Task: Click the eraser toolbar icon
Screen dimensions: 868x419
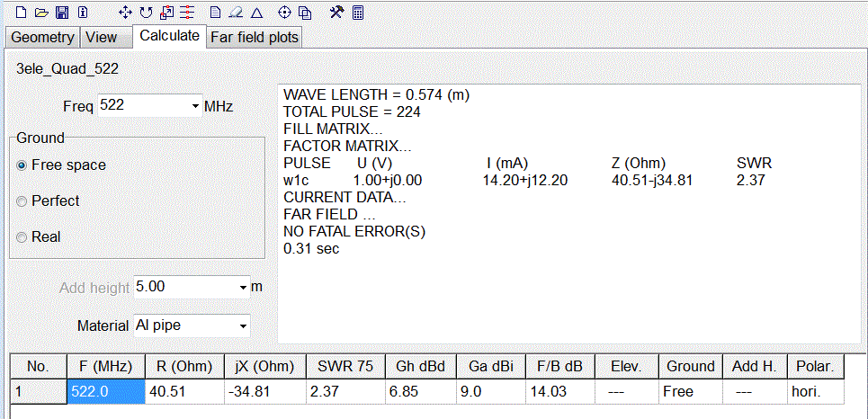Action: coord(235,13)
